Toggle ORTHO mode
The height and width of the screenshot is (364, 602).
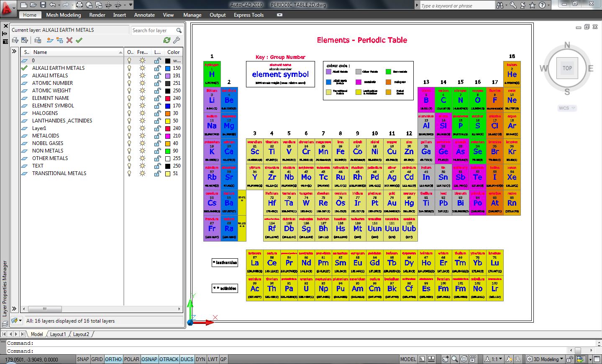[x=113, y=359]
